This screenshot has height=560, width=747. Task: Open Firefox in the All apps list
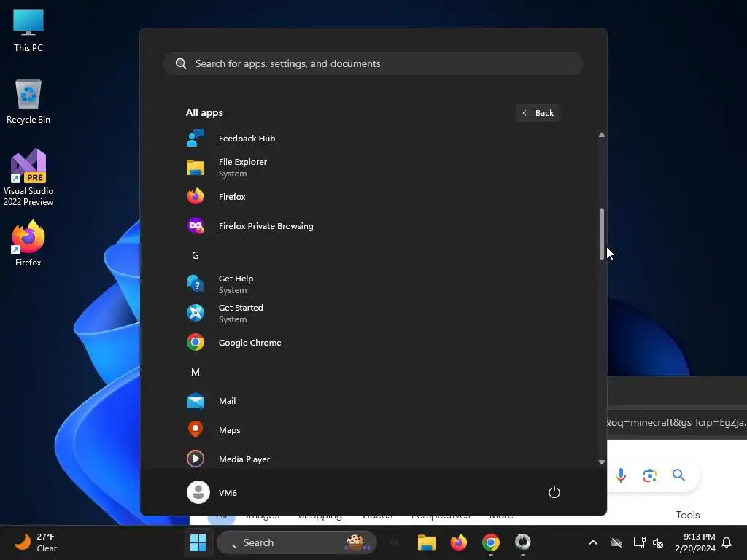(x=373, y=197)
